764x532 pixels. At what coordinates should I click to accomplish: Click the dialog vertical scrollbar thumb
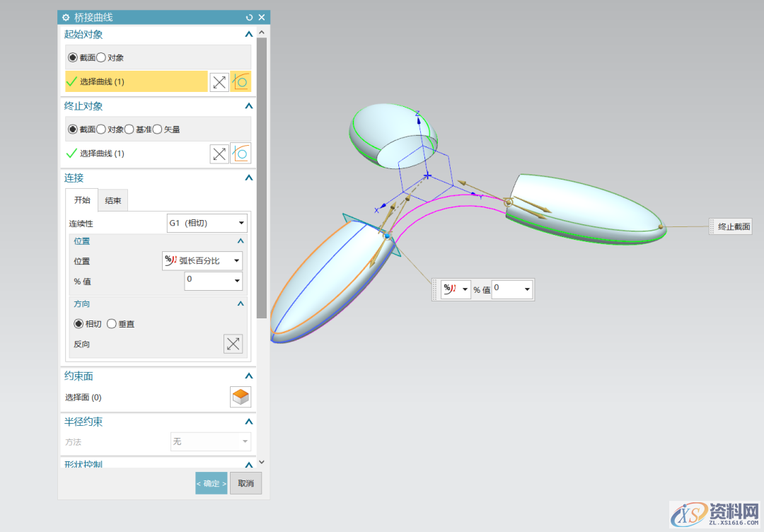click(x=262, y=177)
